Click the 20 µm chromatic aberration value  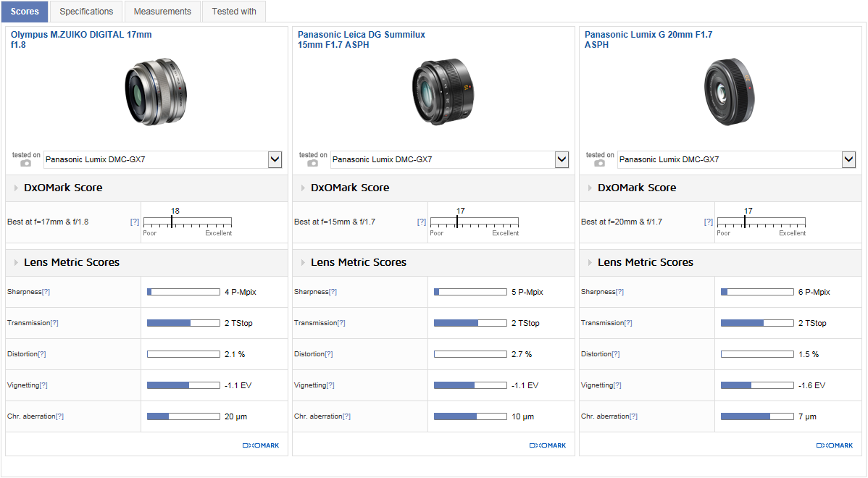click(x=235, y=416)
